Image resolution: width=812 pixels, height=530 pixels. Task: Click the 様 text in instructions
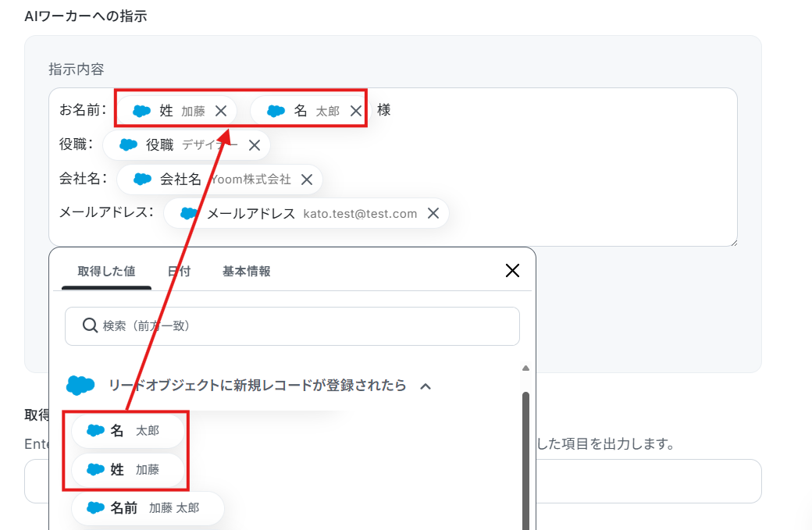[383, 110]
